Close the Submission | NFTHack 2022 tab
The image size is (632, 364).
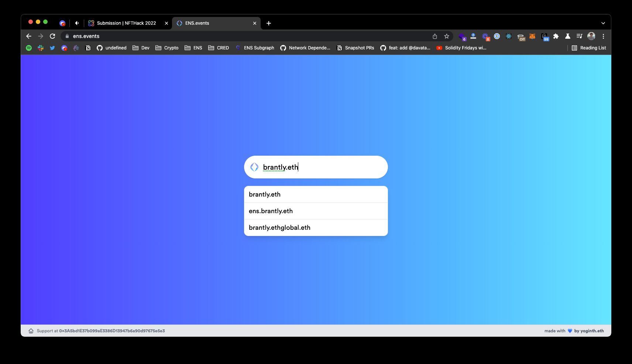(166, 23)
